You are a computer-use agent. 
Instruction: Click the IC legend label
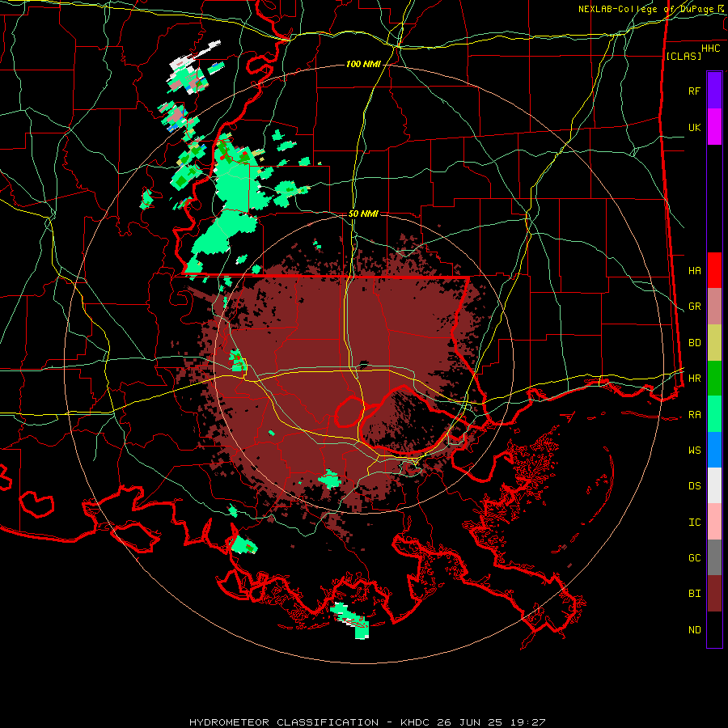(694, 523)
